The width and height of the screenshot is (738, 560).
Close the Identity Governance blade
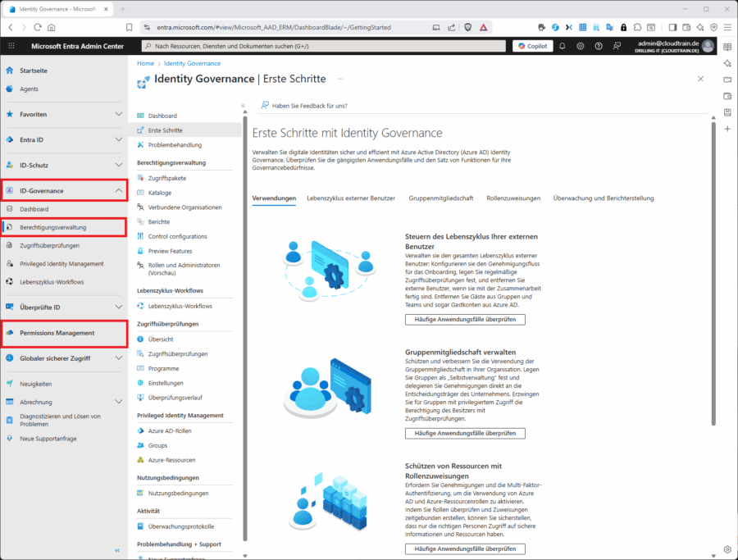tap(700, 79)
